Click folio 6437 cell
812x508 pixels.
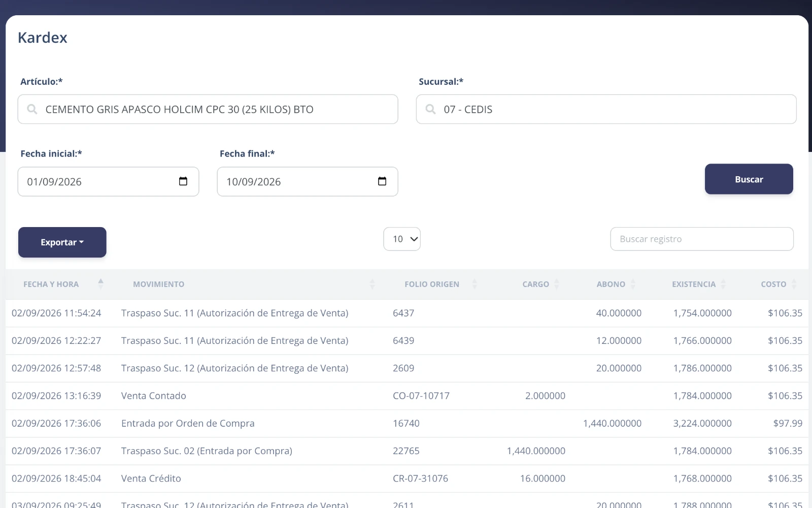pyautogui.click(x=403, y=313)
